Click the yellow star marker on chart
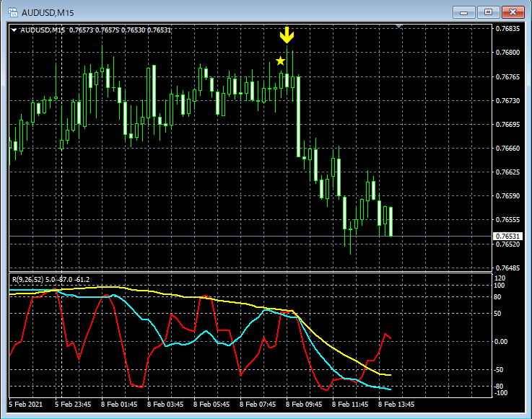532x419 pixels. tap(280, 61)
